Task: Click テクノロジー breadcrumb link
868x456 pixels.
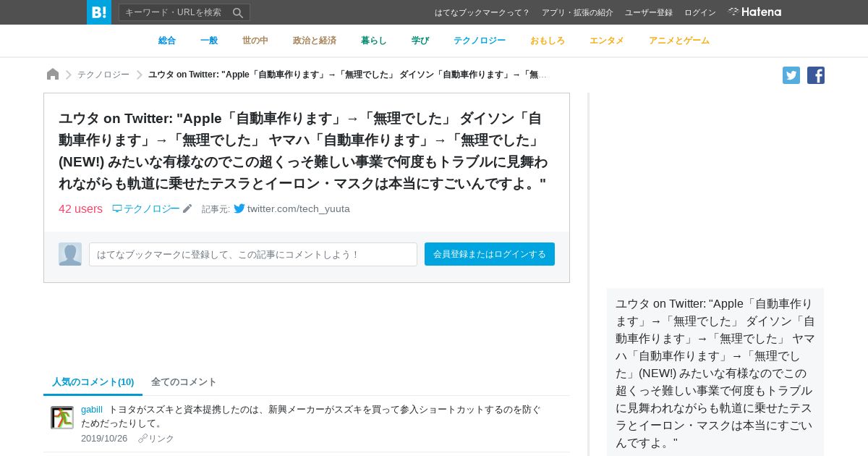Action: point(103,75)
